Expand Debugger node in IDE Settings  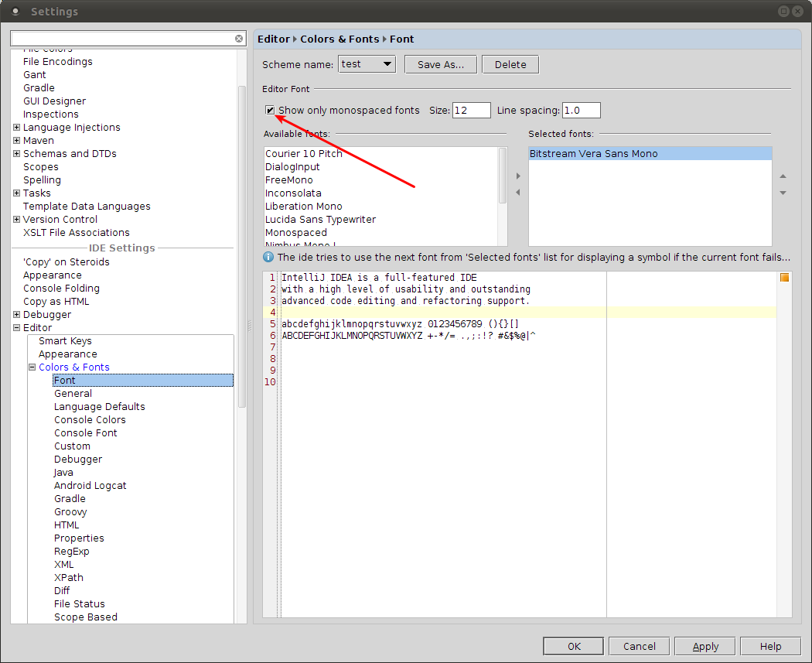[x=16, y=314]
